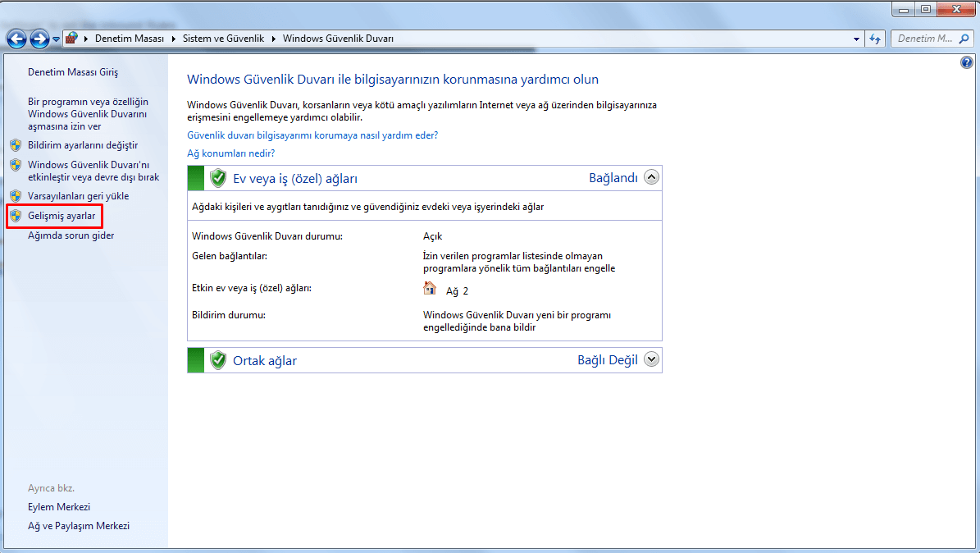The image size is (980, 553).
Task: Click the green shield icon beside Ortak ağlar
Action: point(217,360)
